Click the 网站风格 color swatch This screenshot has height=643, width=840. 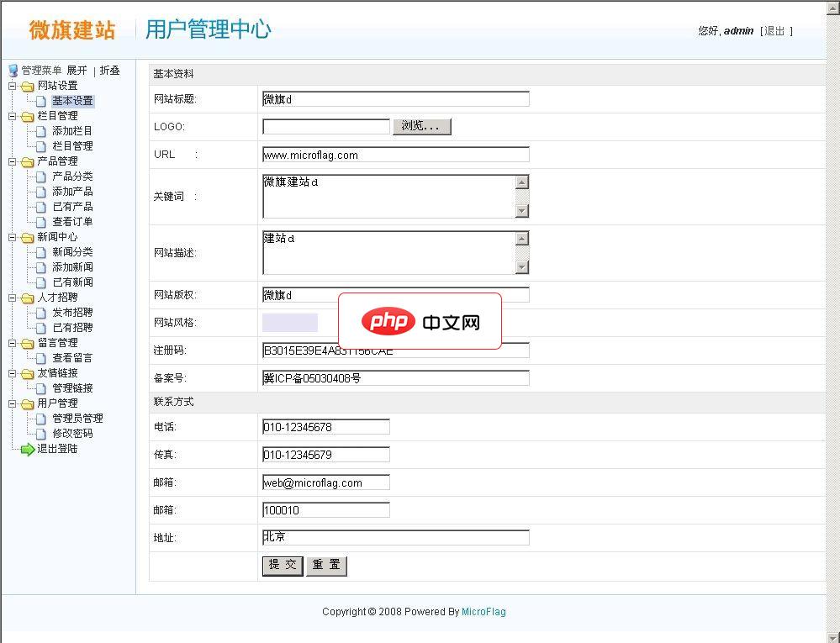click(290, 323)
